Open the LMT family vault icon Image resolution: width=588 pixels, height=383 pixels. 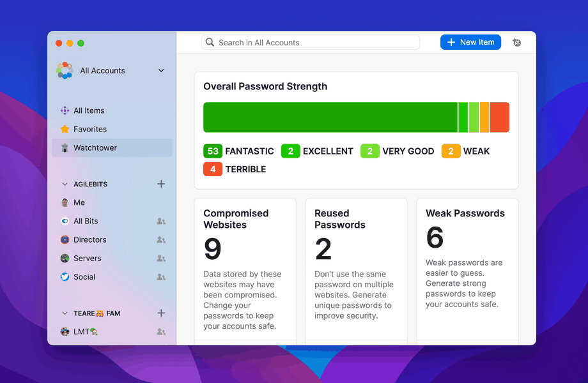click(x=65, y=331)
